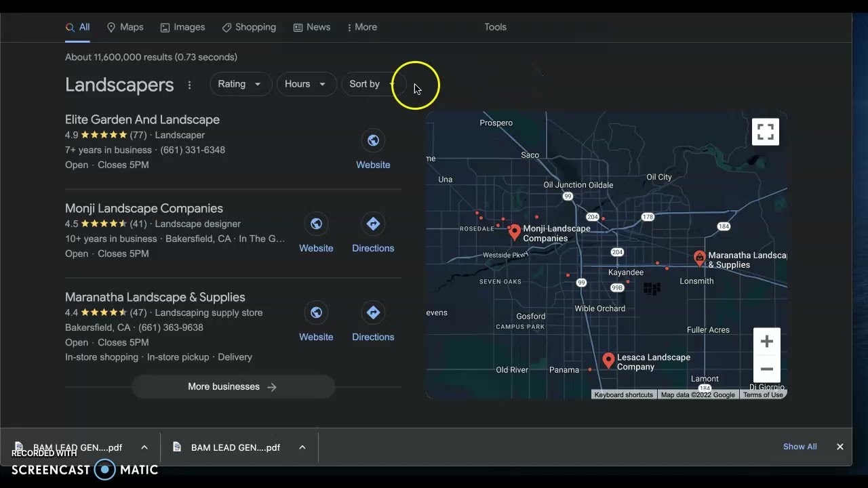
Task: Click Maranatha Landscape website globe icon
Action: tap(316, 312)
